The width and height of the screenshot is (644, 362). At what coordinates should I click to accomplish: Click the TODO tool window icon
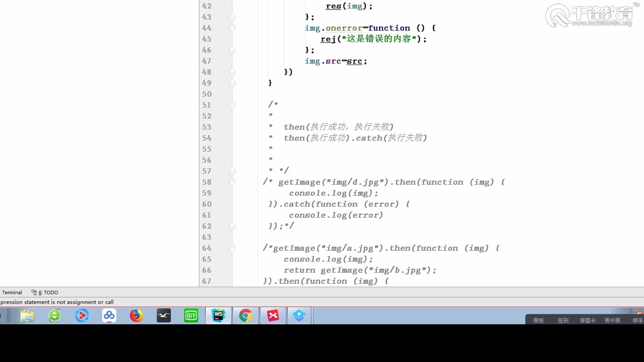[34, 292]
